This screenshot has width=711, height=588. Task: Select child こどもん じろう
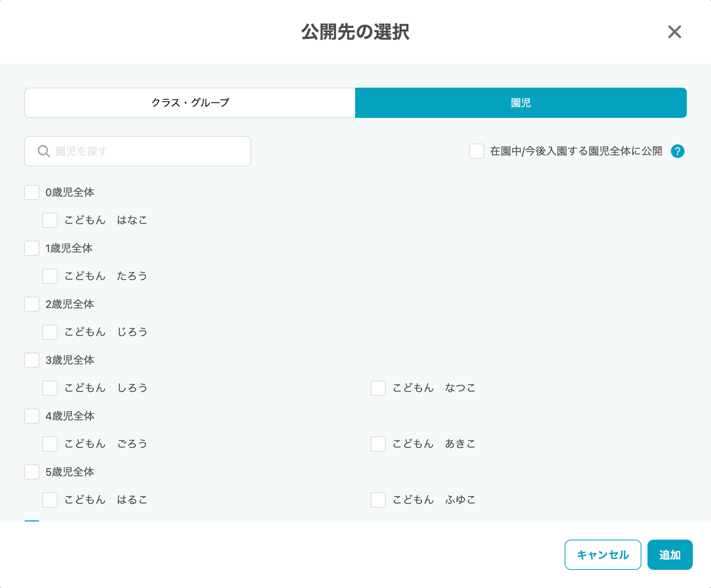click(50, 332)
